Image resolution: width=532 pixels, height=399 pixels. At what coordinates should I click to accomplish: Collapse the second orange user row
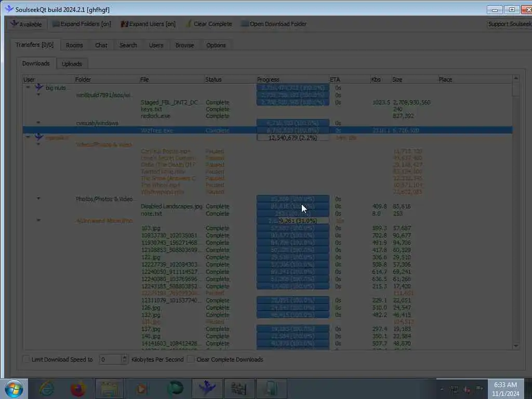28,137
